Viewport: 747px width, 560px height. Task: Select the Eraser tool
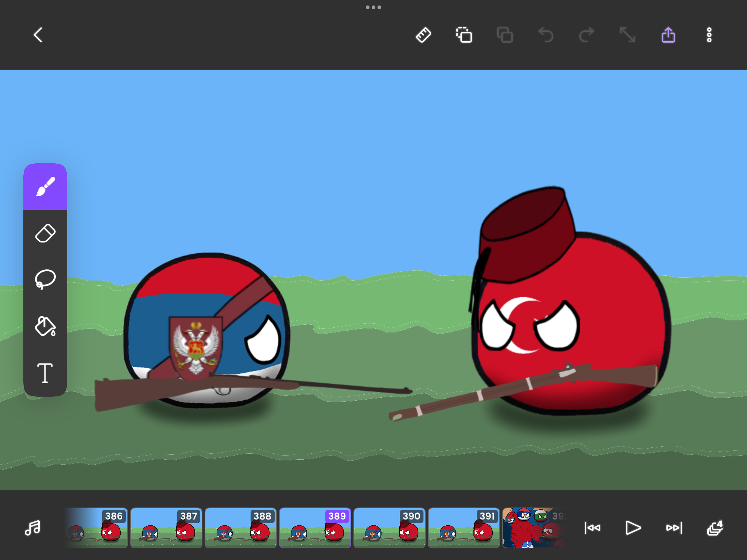tap(45, 233)
